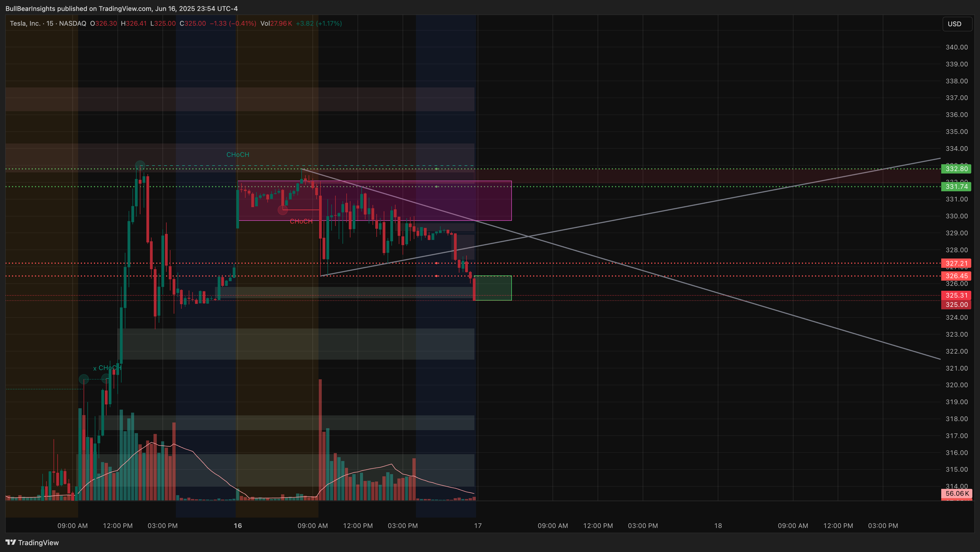
Task: Click the green rectangle near 326
Action: click(493, 288)
